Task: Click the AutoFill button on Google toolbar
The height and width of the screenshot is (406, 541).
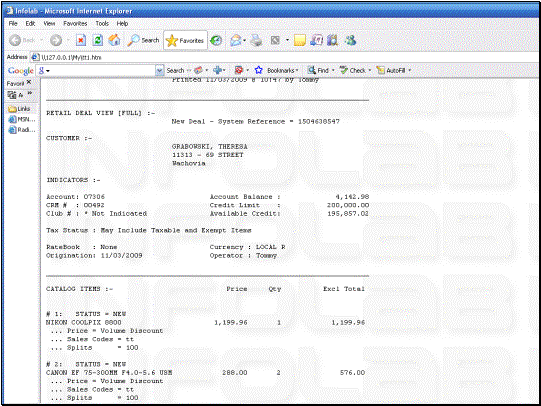Action: (x=391, y=70)
